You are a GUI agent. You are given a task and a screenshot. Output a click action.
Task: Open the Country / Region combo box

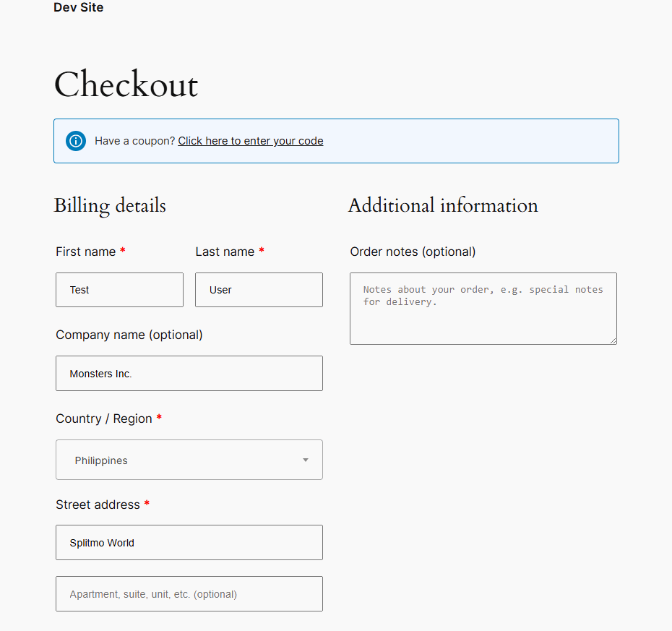tap(189, 460)
